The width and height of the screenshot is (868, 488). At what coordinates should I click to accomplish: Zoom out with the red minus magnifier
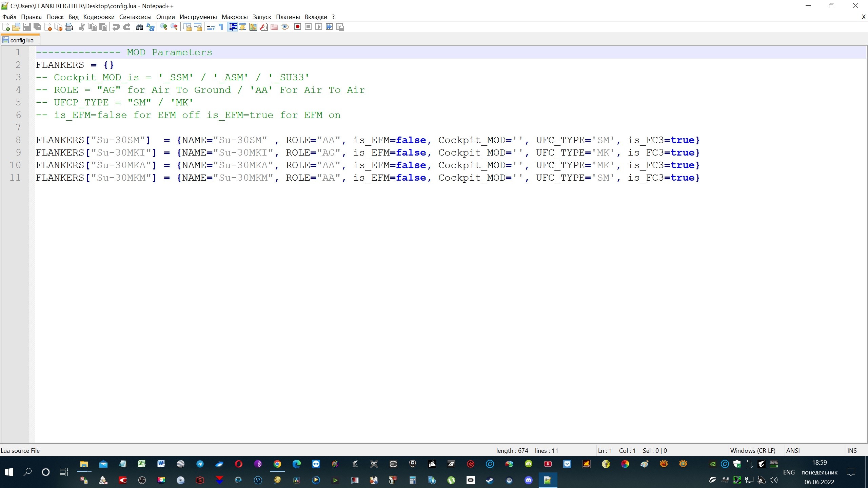point(174,27)
